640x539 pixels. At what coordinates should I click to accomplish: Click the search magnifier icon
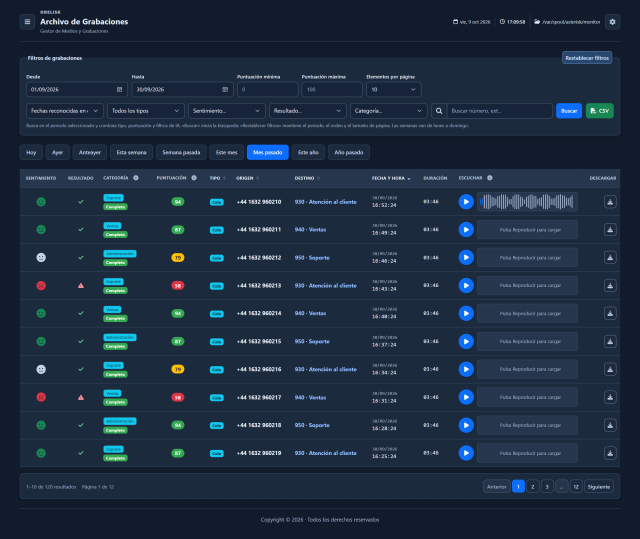click(439, 111)
